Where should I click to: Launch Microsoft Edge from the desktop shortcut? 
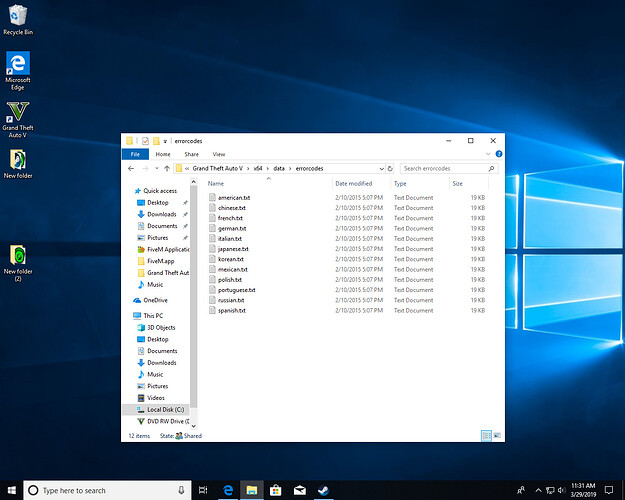point(18,71)
